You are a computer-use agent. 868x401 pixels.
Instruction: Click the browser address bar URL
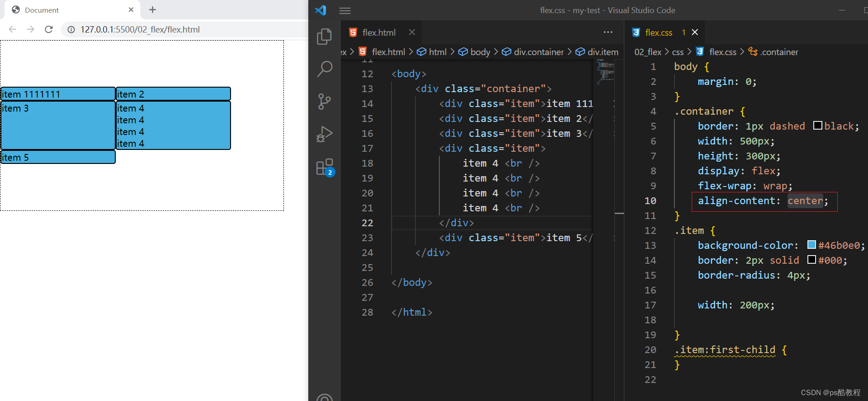(x=140, y=29)
